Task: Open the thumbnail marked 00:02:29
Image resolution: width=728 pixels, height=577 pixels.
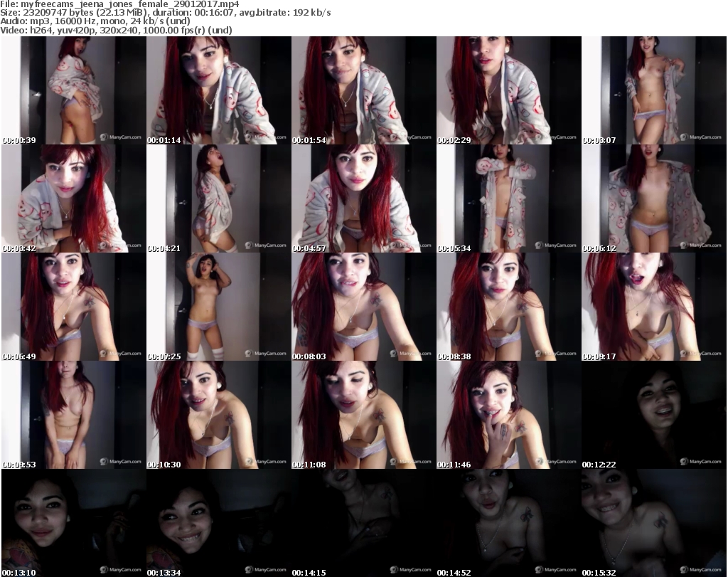Action: click(508, 90)
